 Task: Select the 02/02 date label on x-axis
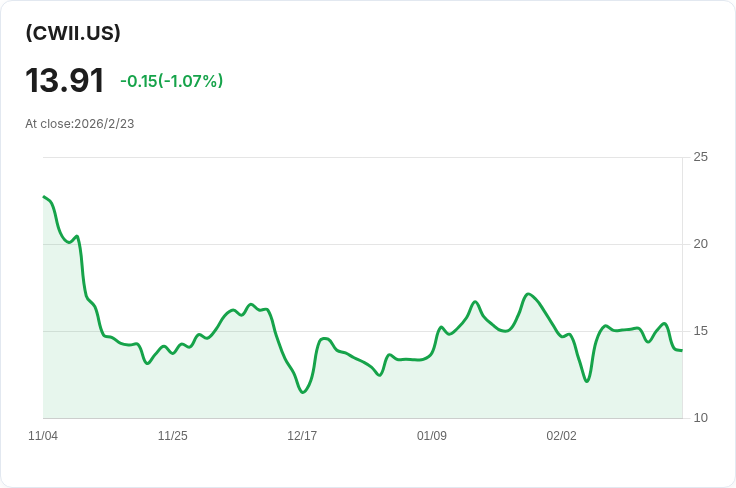coord(561,436)
